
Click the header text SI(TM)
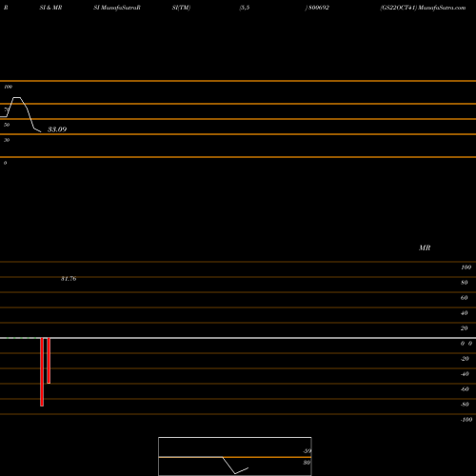point(181,8)
